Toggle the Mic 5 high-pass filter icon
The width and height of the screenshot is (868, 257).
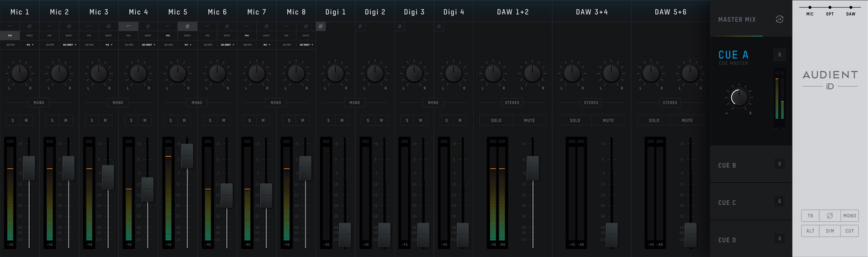coord(168,27)
